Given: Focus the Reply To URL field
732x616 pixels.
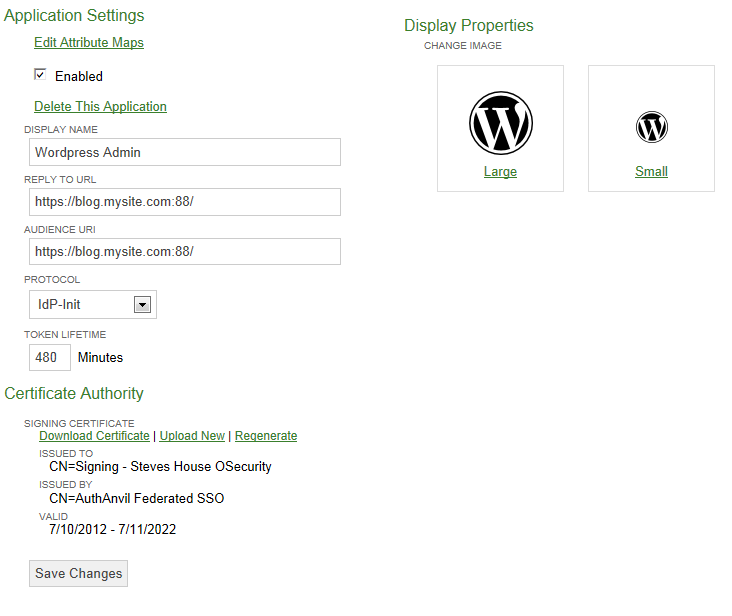Looking at the screenshot, I should tap(185, 202).
